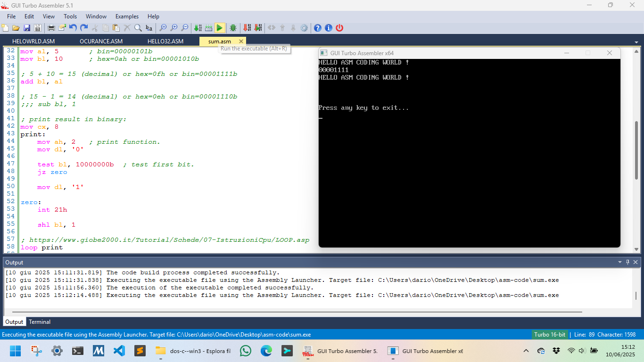Open help with the blue question mark icon
The height and width of the screenshot is (362, 644).
[x=318, y=28]
